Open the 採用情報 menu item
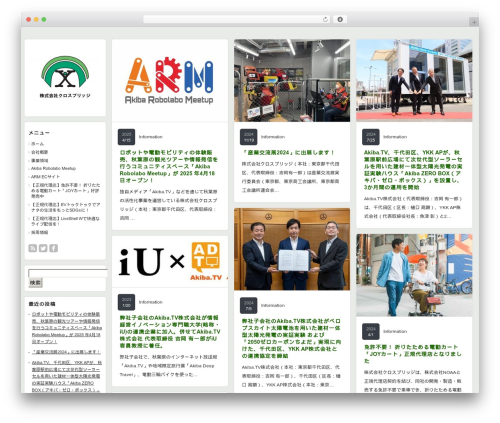 coord(39,232)
